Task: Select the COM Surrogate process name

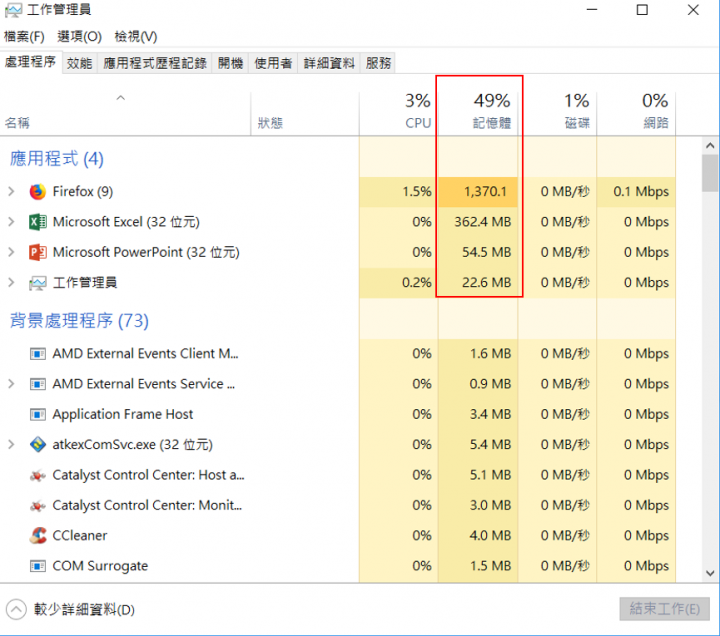Action: click(x=100, y=566)
